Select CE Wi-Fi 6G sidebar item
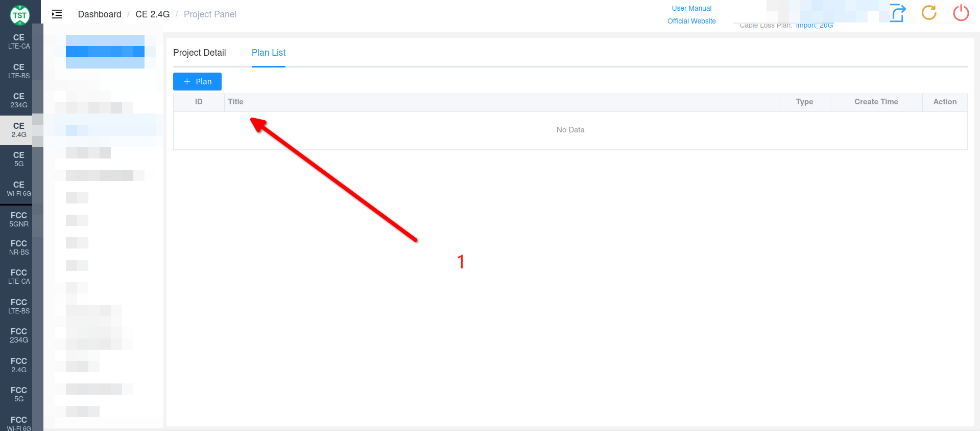The width and height of the screenshot is (980, 431). (x=19, y=189)
